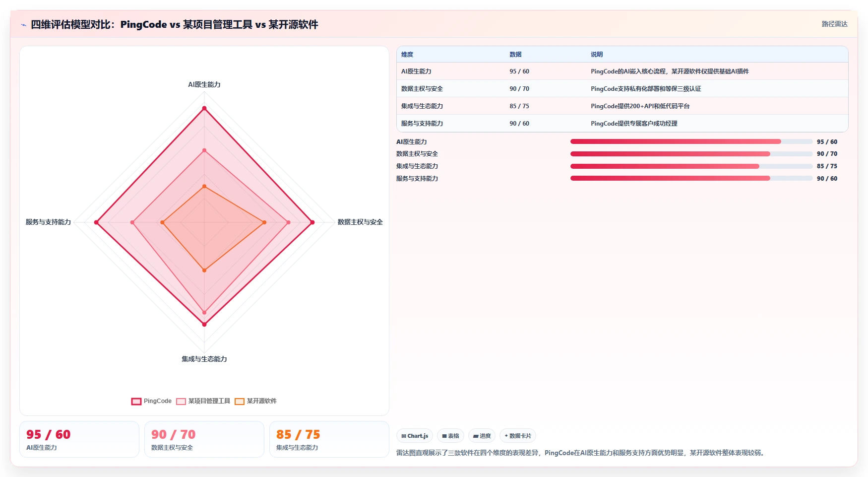Screen dimensions: 868x477
Task: Click the 95 / 60 value in table
Action: pyautogui.click(x=519, y=71)
